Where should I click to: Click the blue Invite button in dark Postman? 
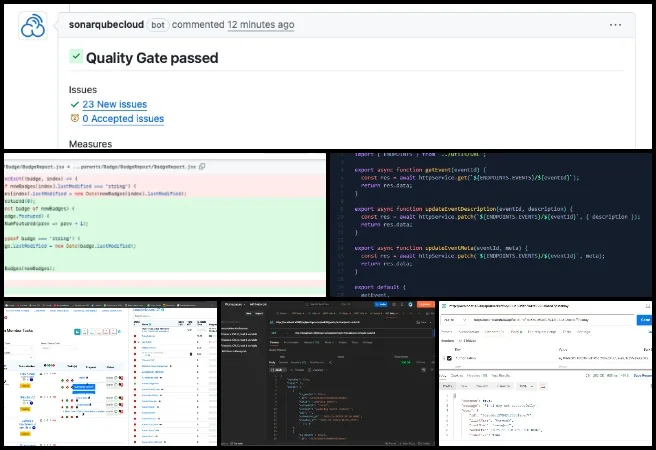(x=380, y=304)
